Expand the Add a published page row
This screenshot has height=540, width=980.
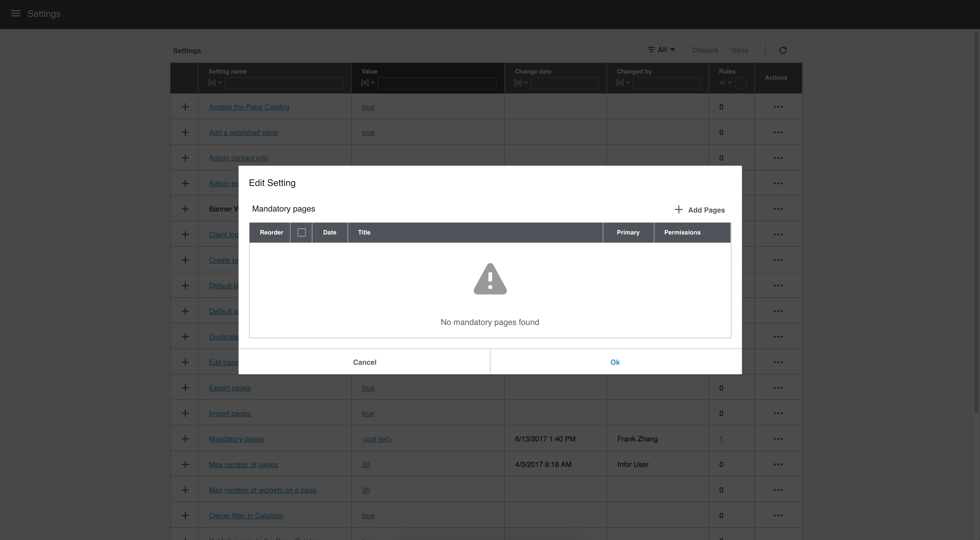click(185, 133)
